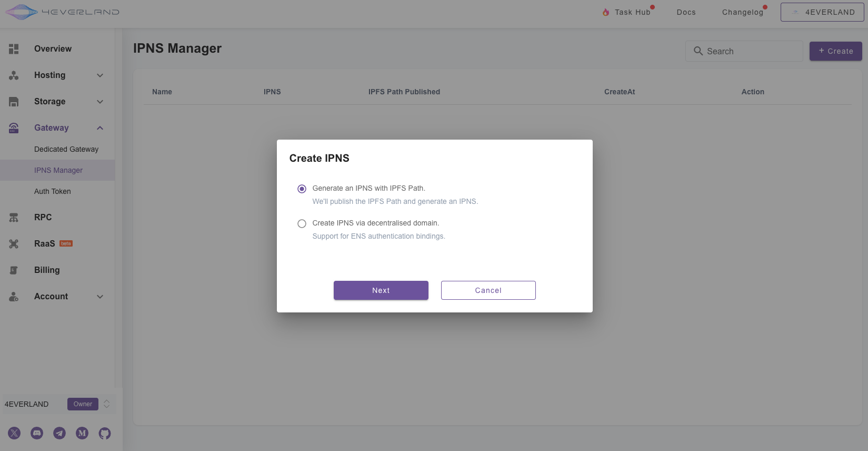The image size is (868, 451).
Task: Select Generate an IPNS with IPFS Path
Action: coord(302,189)
